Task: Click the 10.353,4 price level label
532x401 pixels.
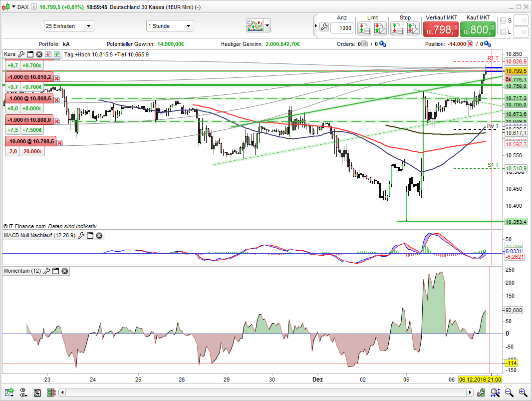Action: pos(516,222)
